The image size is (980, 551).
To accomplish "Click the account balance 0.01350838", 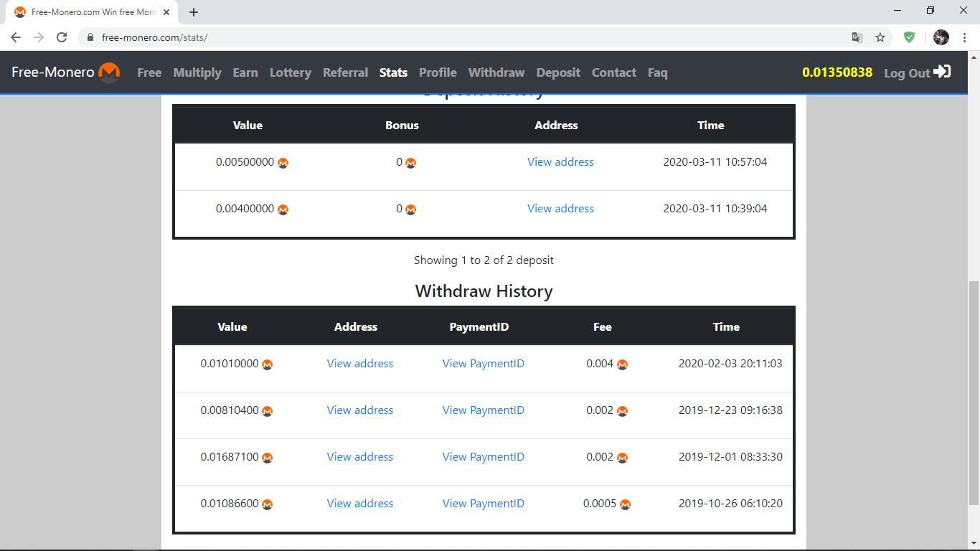I will pos(837,72).
